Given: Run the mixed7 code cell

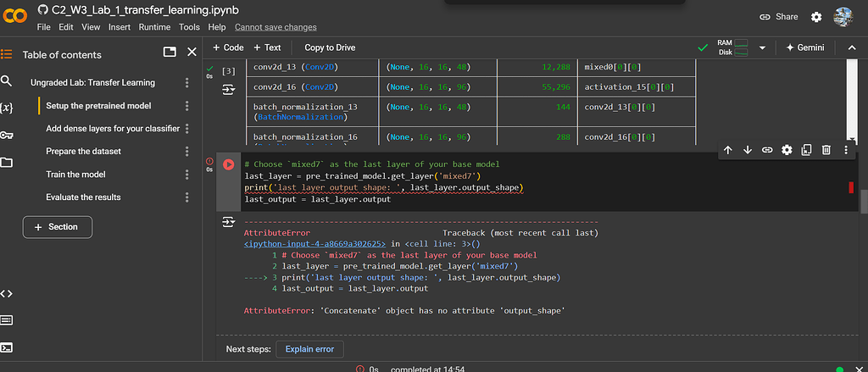Looking at the screenshot, I should (x=228, y=164).
